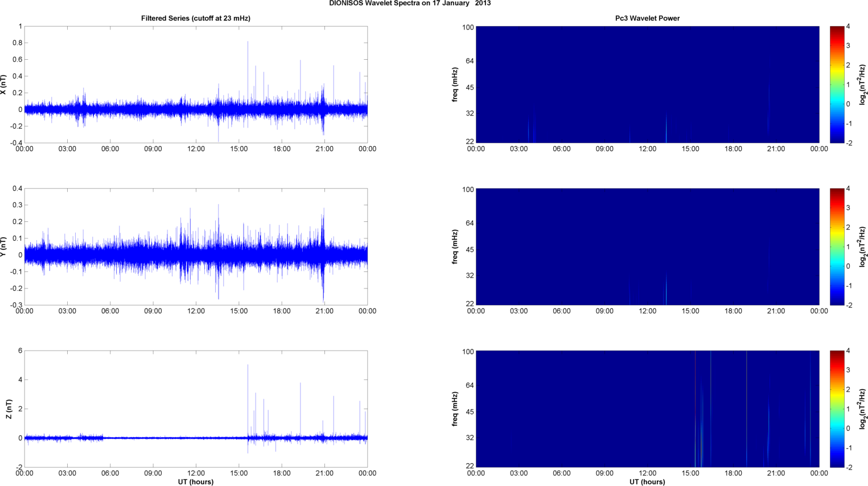Image resolution: width=868 pixels, height=486 pixels.
Task: Click the middle spectrogram 'freq (mHz)' label
Action: tap(455, 246)
